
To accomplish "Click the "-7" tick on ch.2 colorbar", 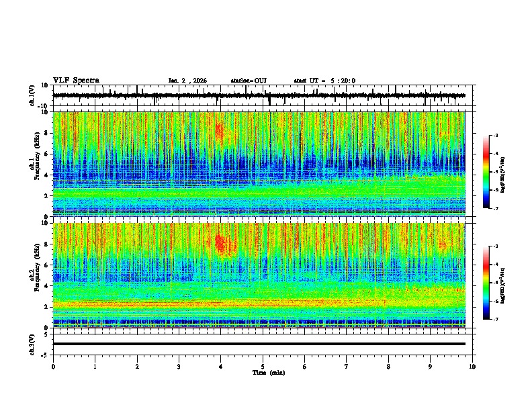I will tap(495, 319).
